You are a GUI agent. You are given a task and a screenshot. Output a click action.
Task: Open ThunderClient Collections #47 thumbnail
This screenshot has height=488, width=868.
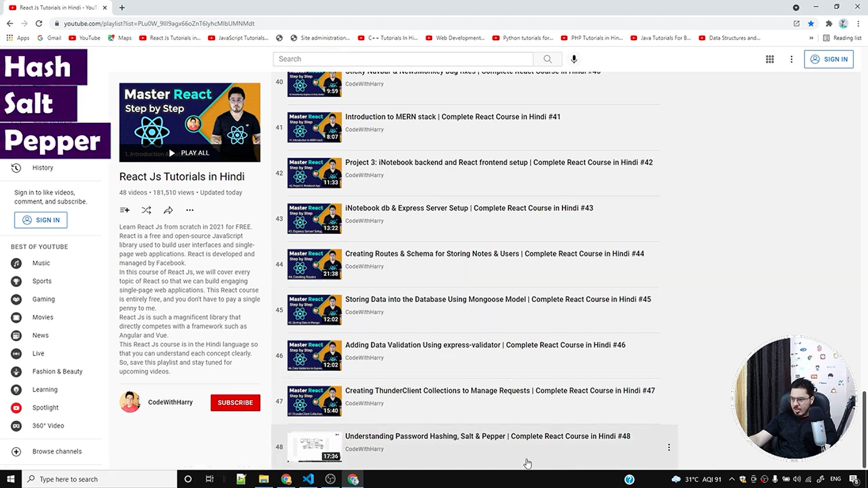314,401
